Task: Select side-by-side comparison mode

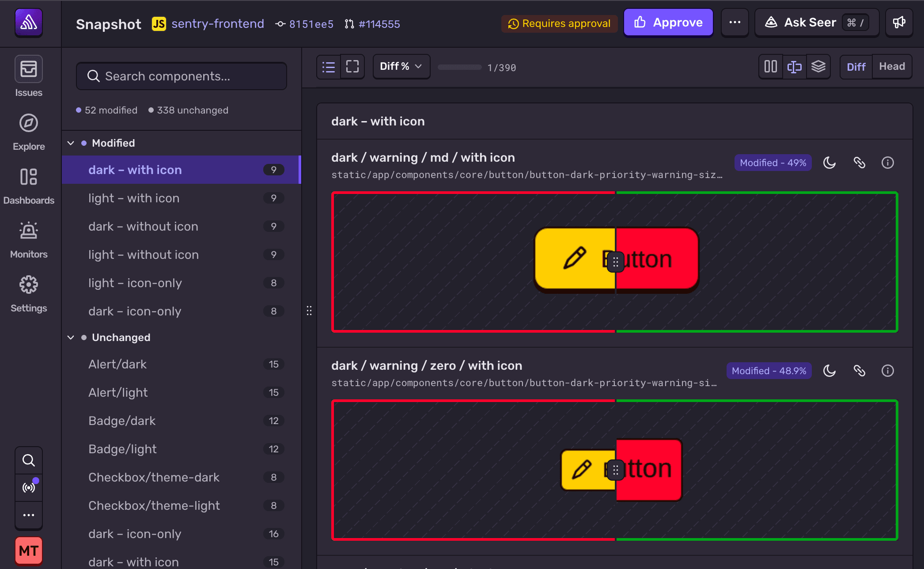Action: click(x=771, y=67)
